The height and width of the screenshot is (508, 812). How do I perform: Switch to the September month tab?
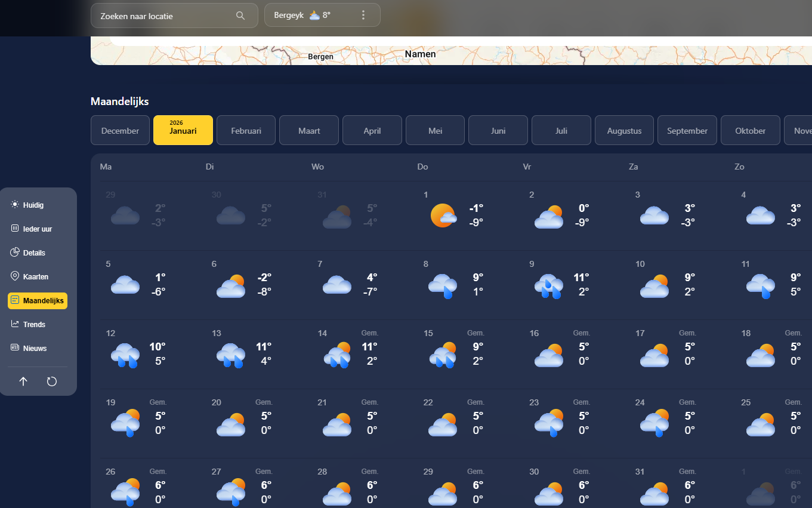tap(687, 131)
